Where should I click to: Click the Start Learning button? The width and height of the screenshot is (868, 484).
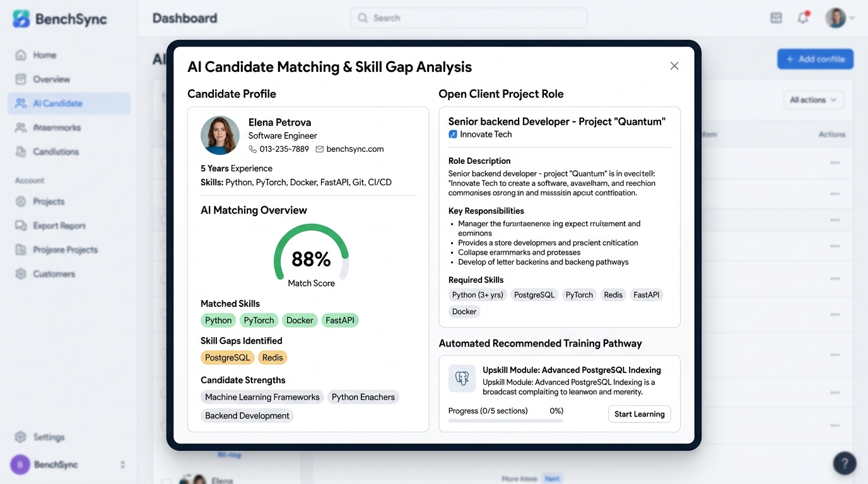(640, 414)
